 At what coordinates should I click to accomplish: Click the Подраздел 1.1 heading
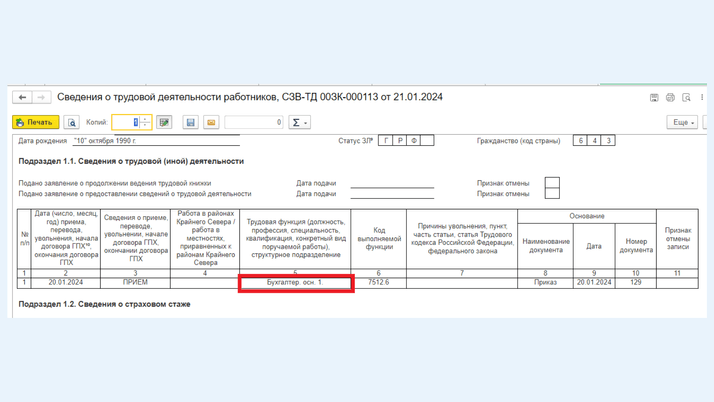[131, 161]
